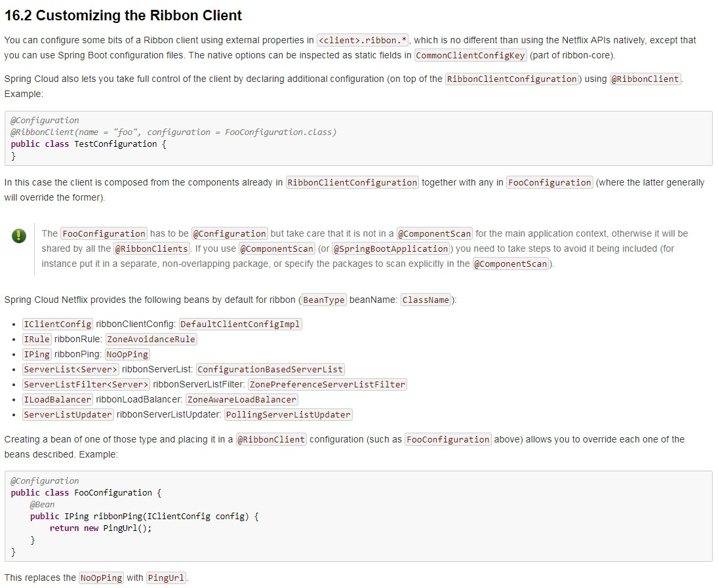This screenshot has width=718, height=588.
Task: Select the IClientConfig bullet item
Action: click(x=58, y=324)
